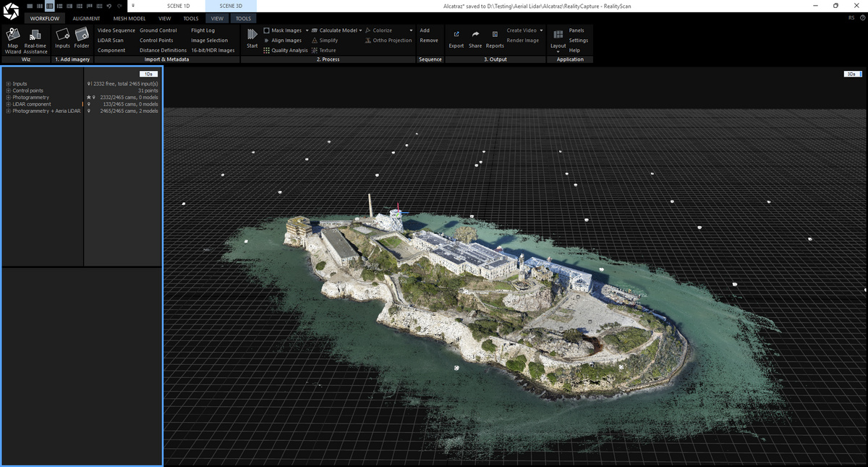Click the 3Ds view label

point(852,74)
